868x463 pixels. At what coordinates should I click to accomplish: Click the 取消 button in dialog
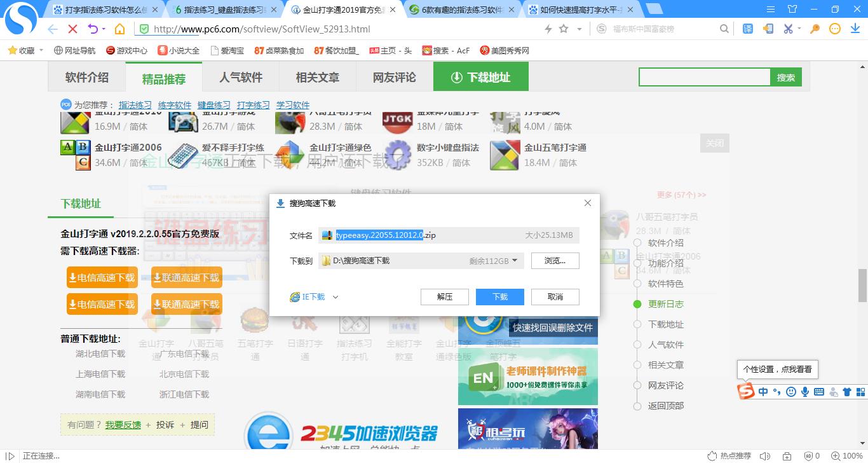(x=555, y=297)
